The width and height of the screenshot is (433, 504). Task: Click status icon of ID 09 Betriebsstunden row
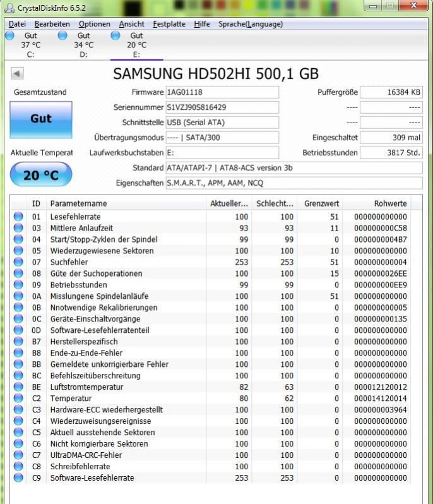coord(18,284)
